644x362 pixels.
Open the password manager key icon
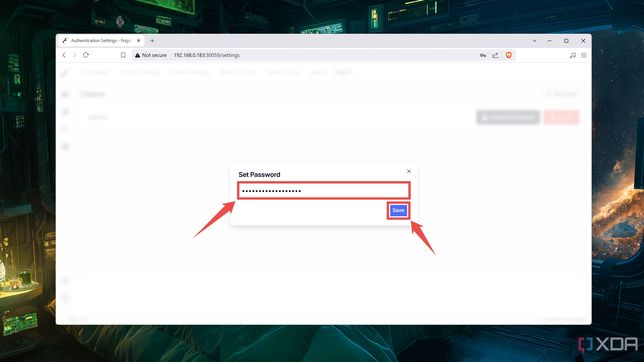coord(483,55)
